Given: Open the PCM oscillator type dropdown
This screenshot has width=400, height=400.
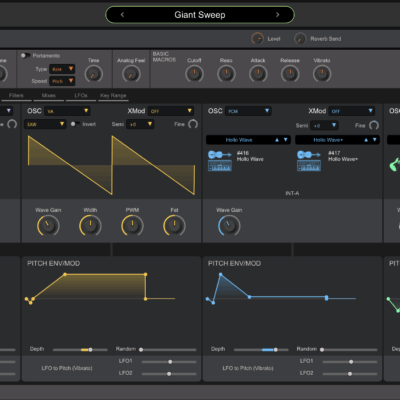Looking at the screenshot, I should point(248,111).
